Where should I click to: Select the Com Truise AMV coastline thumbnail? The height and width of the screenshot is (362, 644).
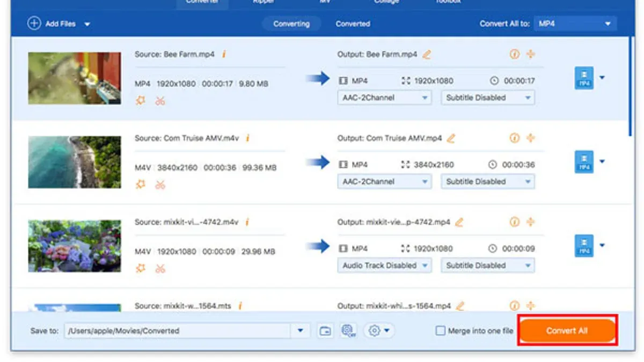[x=75, y=162]
